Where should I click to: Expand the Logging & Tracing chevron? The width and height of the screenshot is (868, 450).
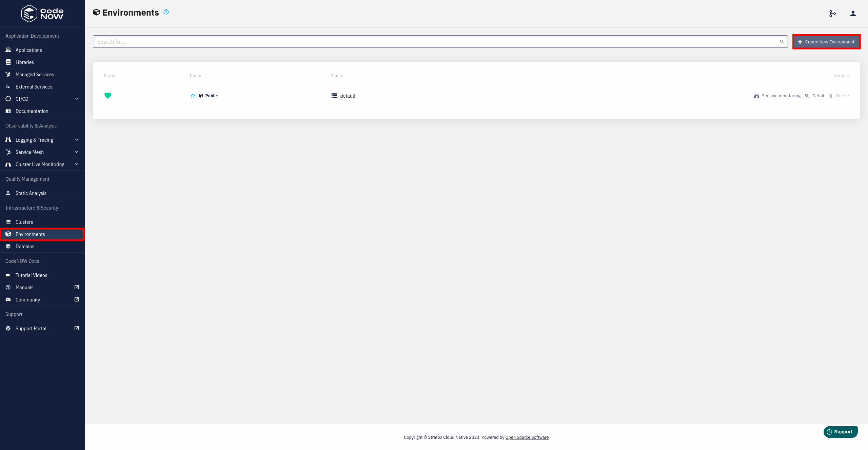point(77,140)
